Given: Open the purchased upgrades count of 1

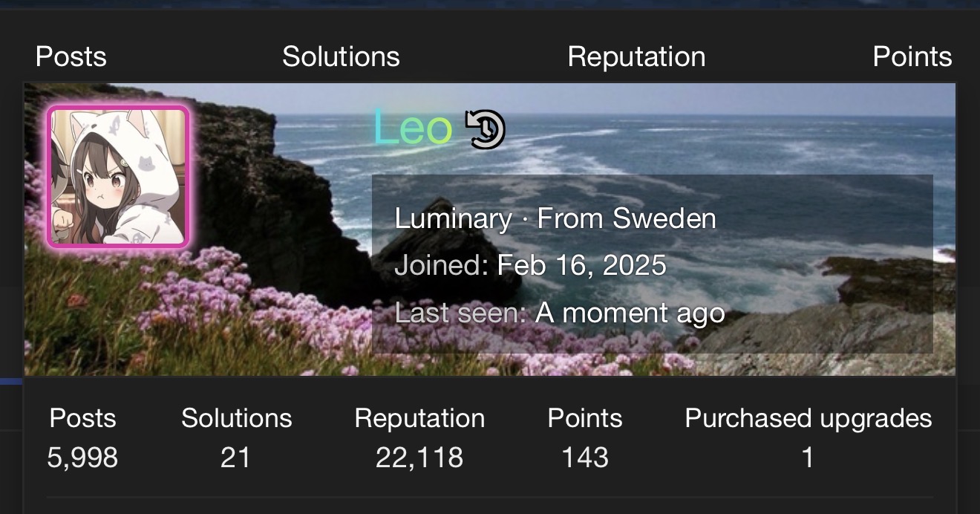Looking at the screenshot, I should (808, 457).
